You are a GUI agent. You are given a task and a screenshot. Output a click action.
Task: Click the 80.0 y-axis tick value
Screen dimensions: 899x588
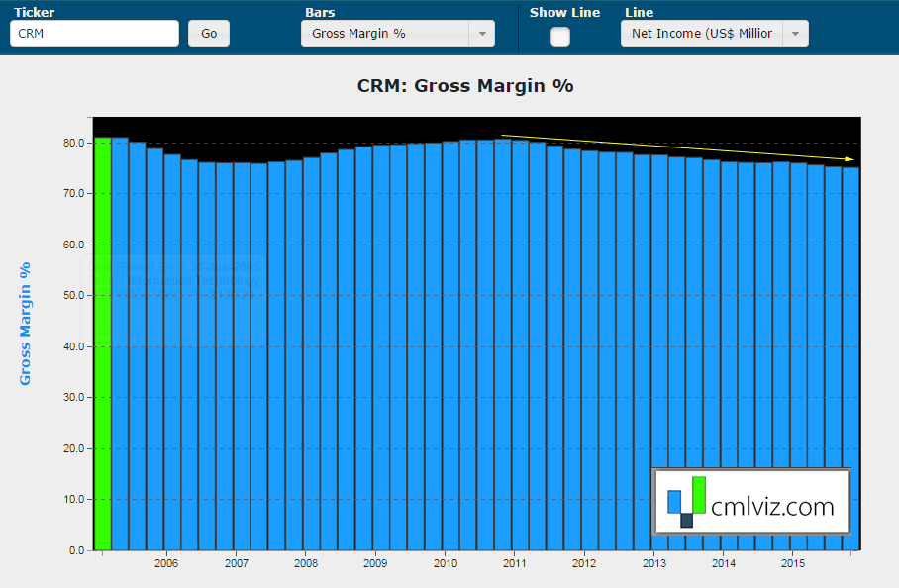(x=74, y=143)
